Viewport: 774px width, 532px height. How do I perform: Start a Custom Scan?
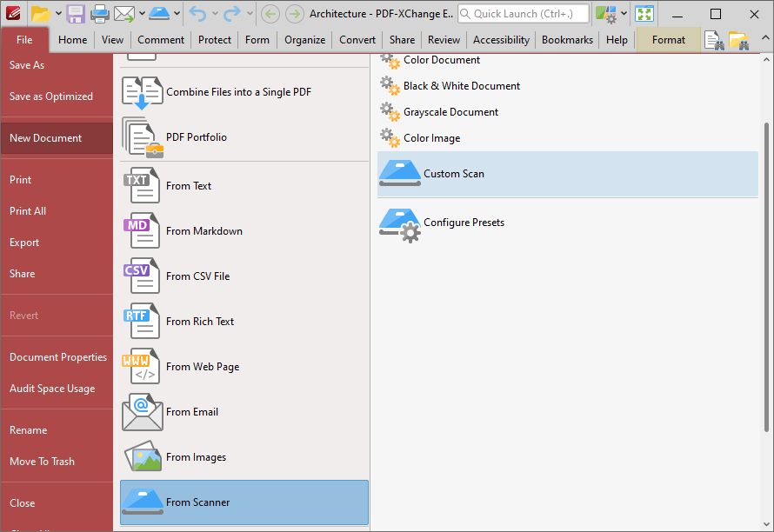point(452,173)
